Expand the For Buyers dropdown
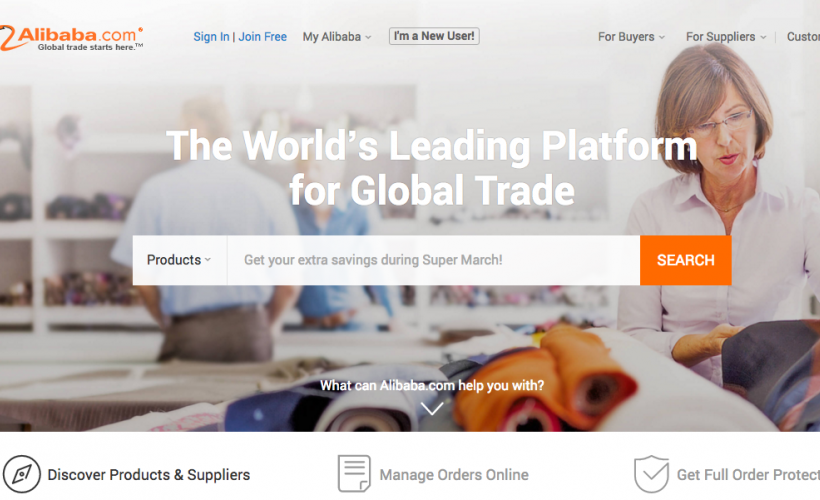 [631, 37]
